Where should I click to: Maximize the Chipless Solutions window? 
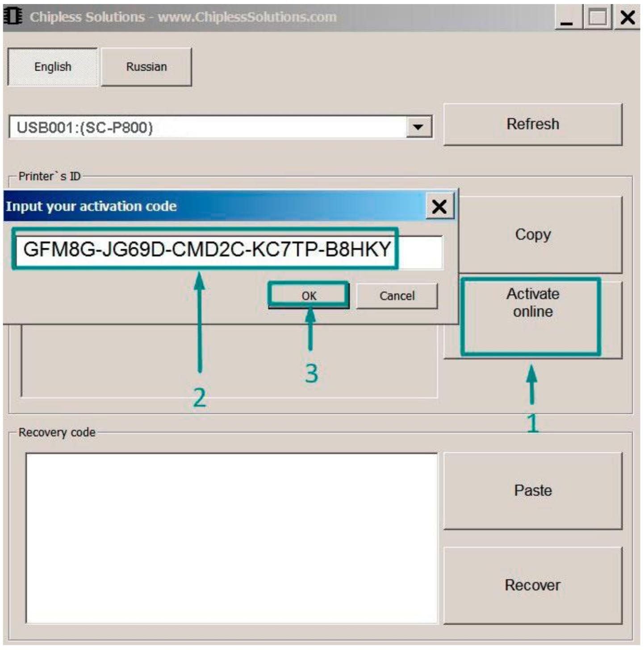coord(597,18)
